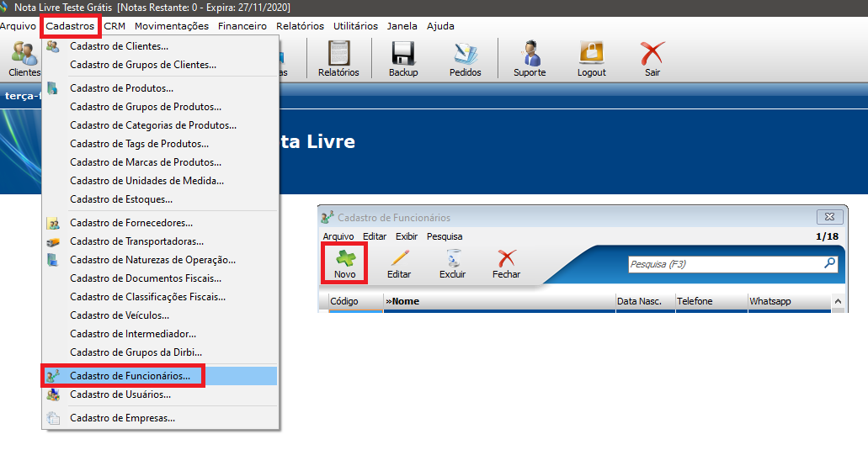Select Cadastro de Funcionários menu entry
This screenshot has width=868, height=450.
[x=130, y=376]
